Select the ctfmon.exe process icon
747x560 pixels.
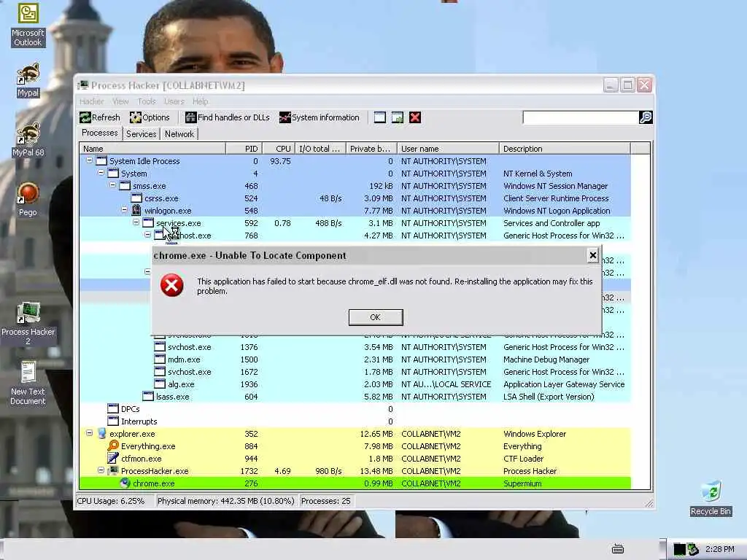click(113, 459)
